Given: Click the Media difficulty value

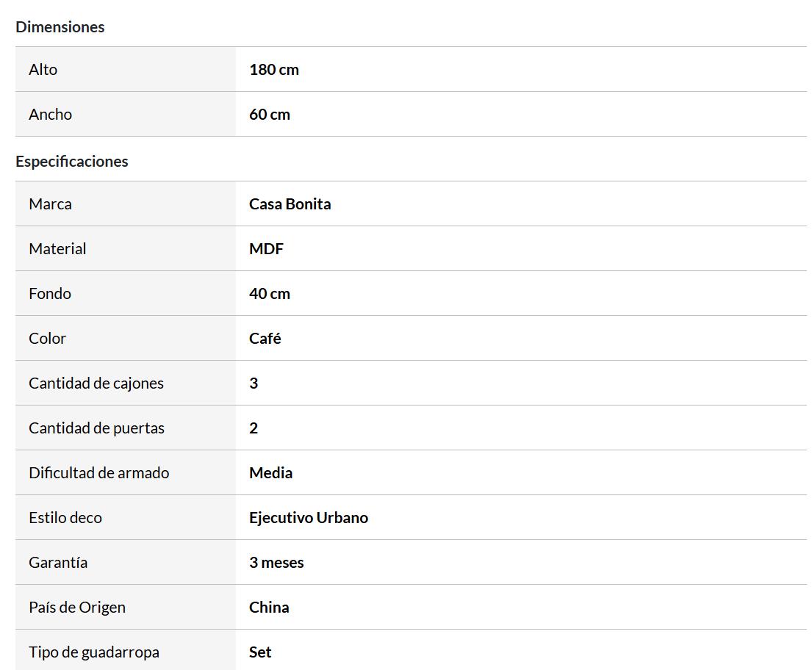Looking at the screenshot, I should pos(271,473).
